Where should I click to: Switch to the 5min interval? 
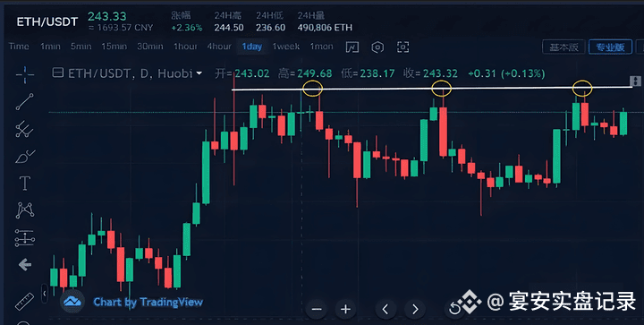coord(80,47)
